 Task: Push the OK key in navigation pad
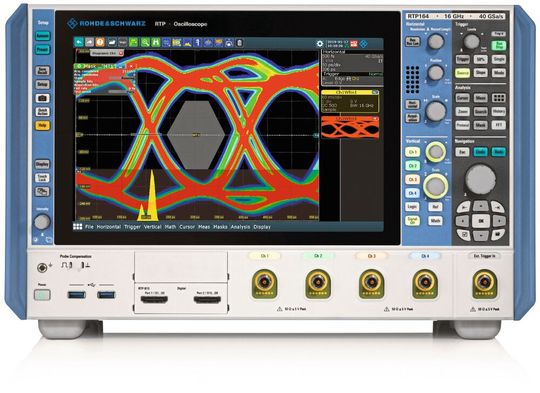pyautogui.click(x=480, y=221)
